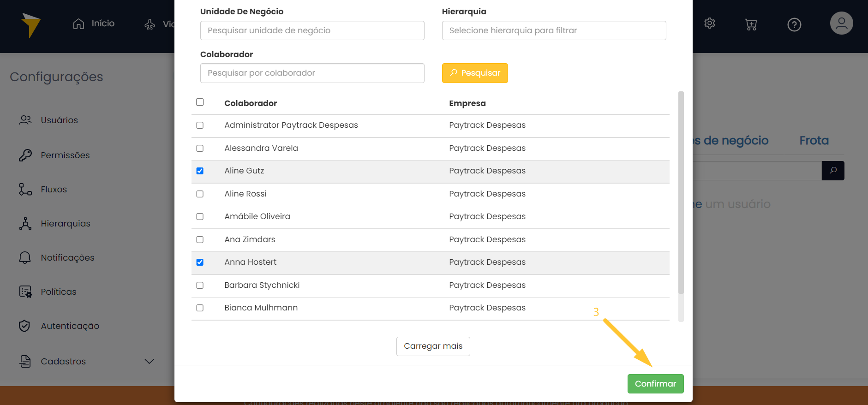868x405 pixels.
Task: Open the help question mark icon
Action: point(794,24)
